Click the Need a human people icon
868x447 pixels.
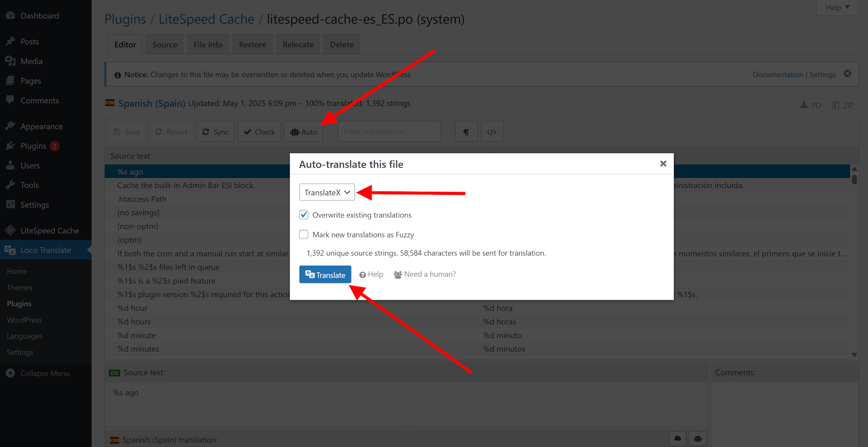(x=398, y=275)
